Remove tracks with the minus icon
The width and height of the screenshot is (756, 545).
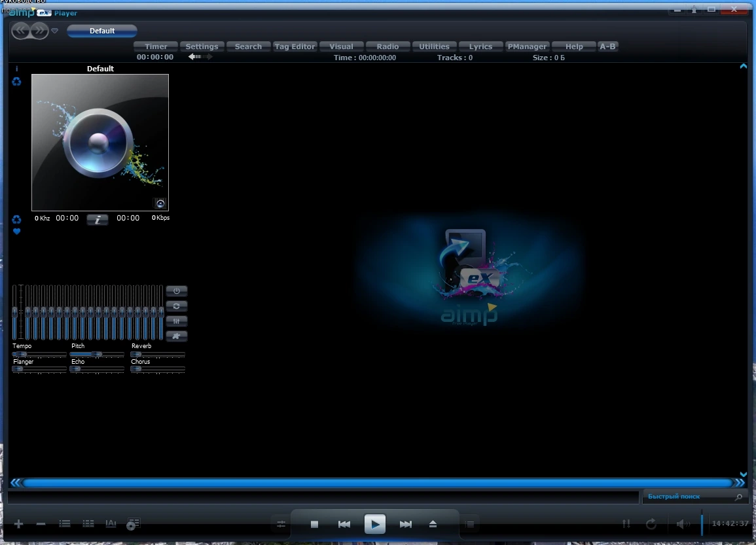tap(41, 524)
